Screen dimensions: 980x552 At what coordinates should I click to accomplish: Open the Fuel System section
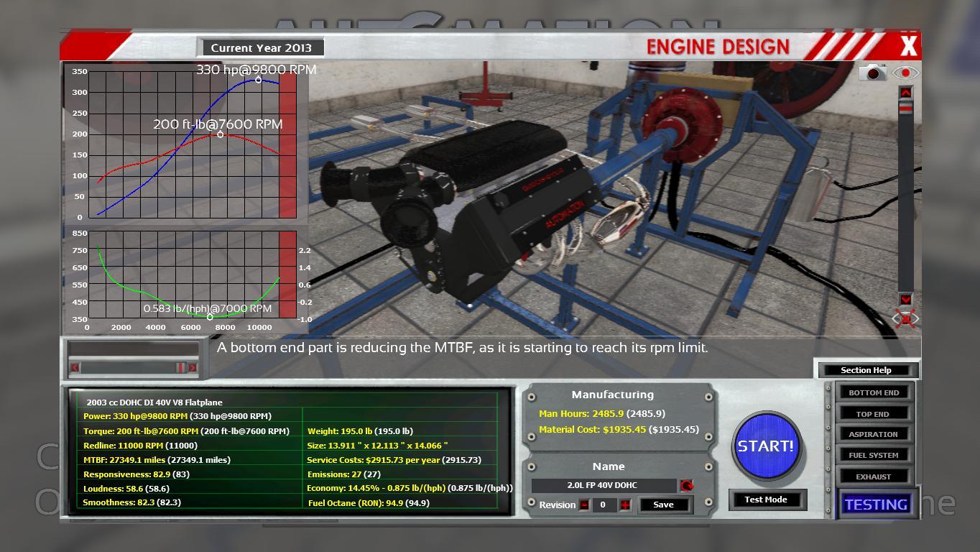pyautogui.click(x=873, y=455)
